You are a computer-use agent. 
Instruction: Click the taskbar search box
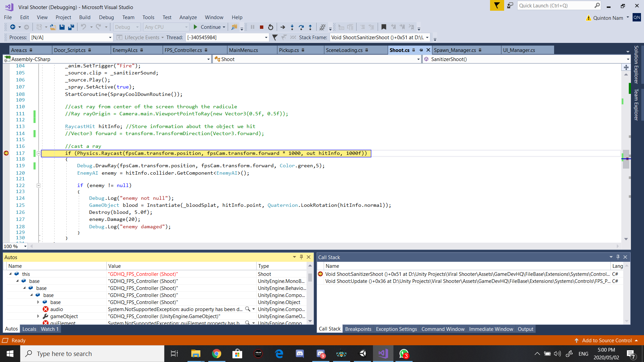pyautogui.click(x=92, y=354)
